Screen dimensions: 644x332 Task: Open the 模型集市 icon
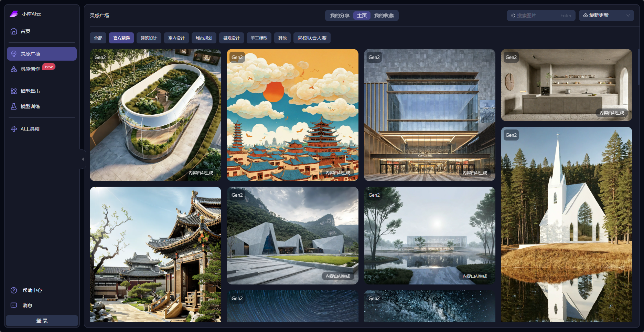pyautogui.click(x=14, y=91)
